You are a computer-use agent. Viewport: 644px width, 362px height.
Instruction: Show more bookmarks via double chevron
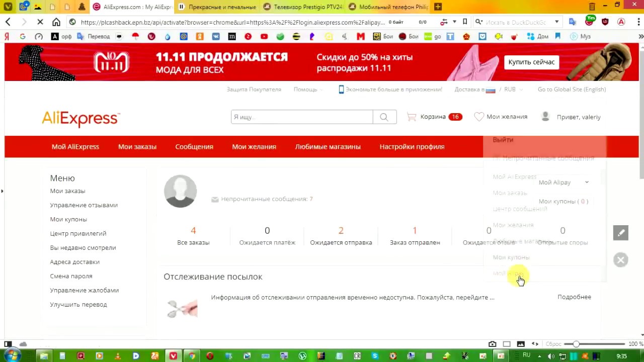pos(640,36)
